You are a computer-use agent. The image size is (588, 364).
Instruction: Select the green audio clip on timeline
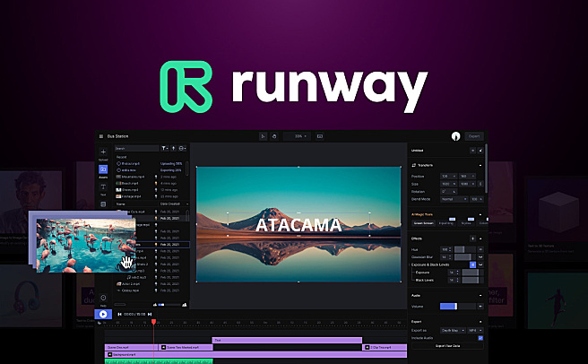[159, 361]
